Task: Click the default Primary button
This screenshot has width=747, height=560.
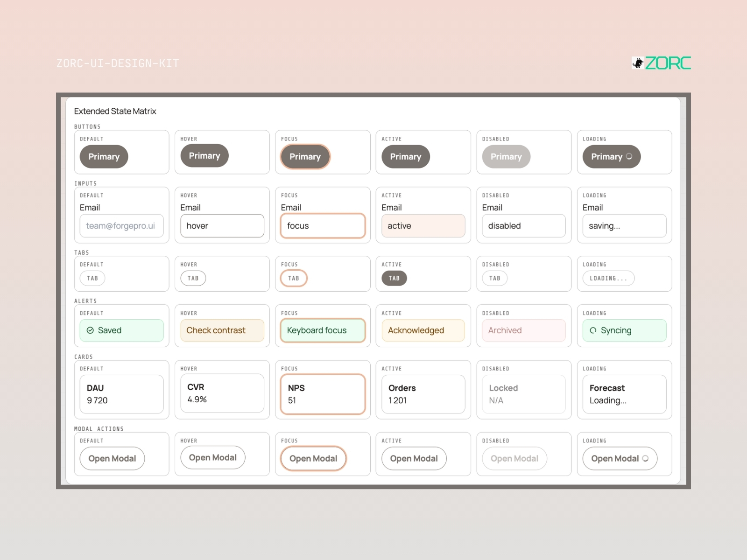Action: click(104, 156)
